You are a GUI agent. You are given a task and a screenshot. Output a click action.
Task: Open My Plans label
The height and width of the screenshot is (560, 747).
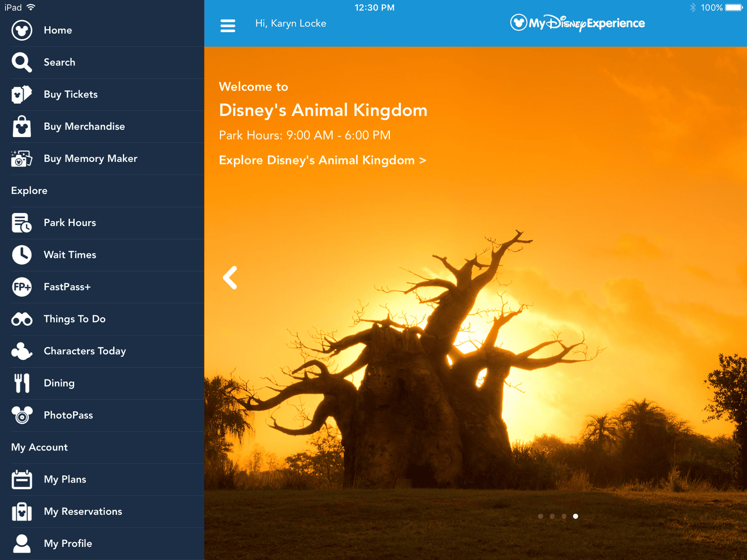tap(65, 479)
